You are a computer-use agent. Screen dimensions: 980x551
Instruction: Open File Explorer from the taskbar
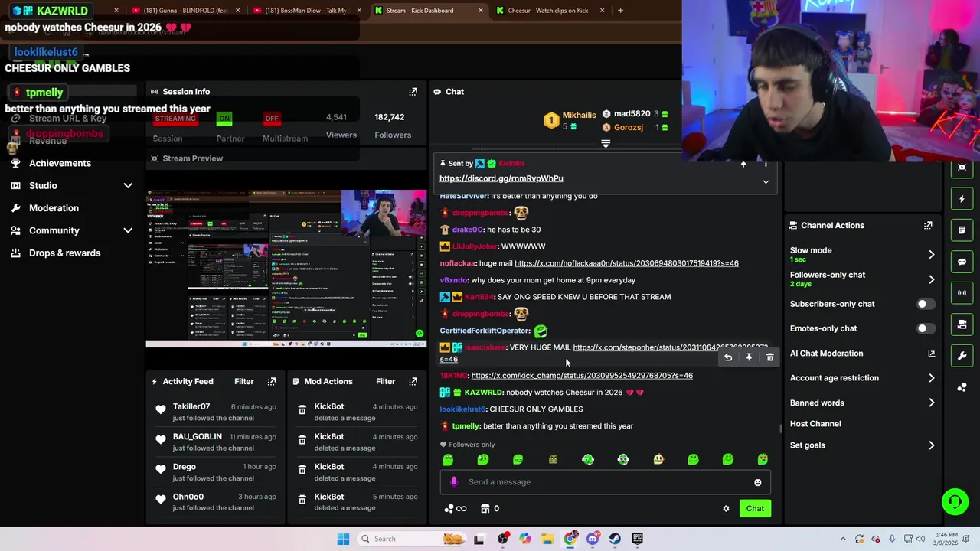click(547, 539)
